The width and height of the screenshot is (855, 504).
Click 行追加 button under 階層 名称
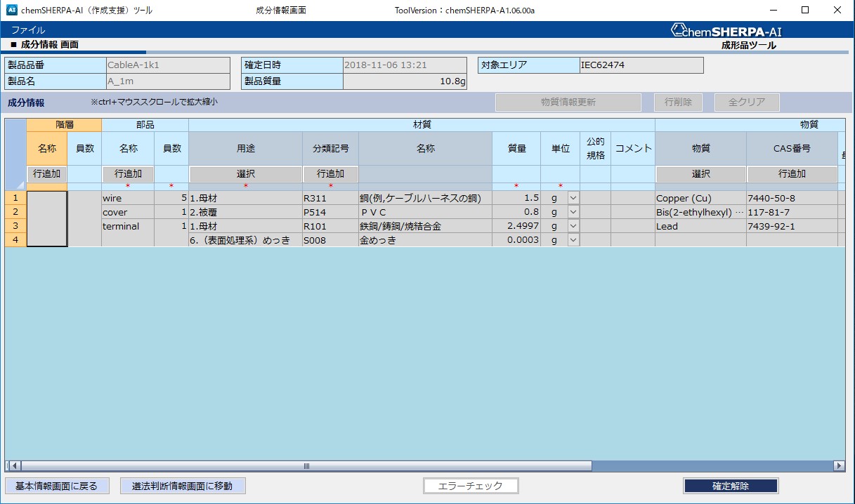point(46,174)
